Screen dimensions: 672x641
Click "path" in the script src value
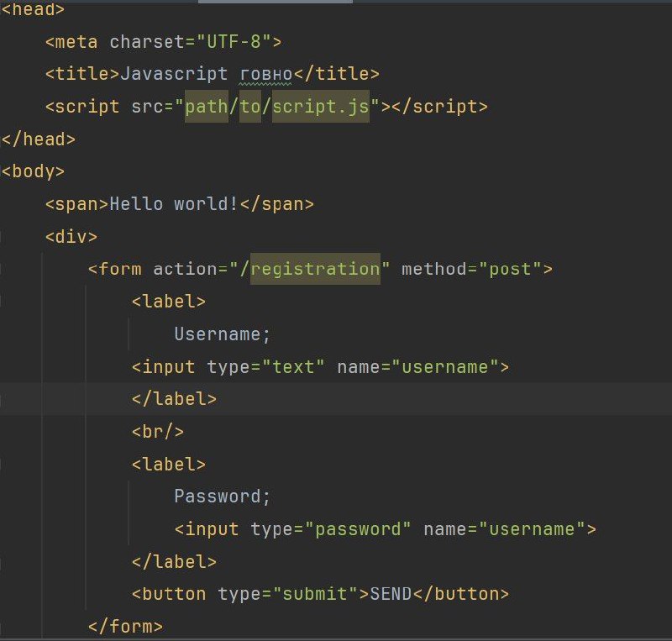point(207,107)
